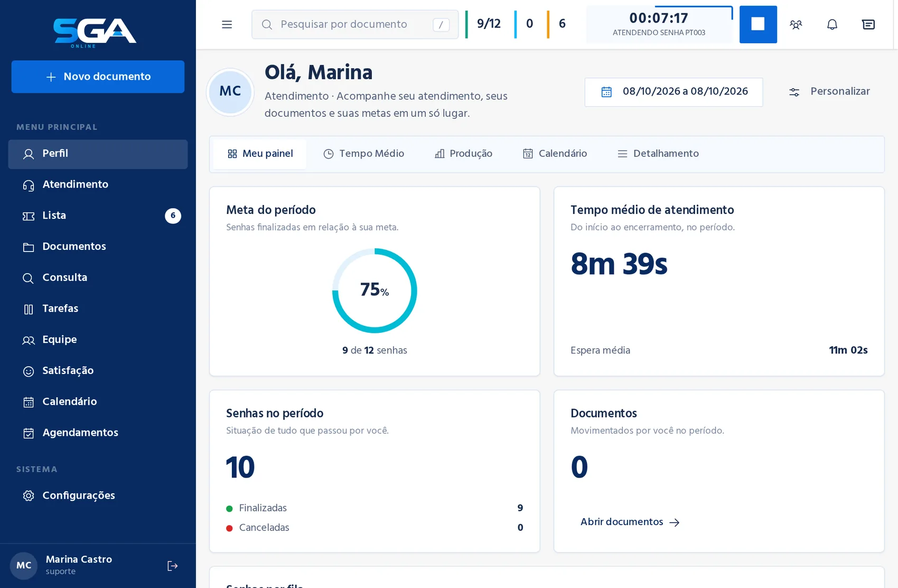This screenshot has height=588, width=898.
Task: Open the team people icon in header
Action: coord(796,24)
